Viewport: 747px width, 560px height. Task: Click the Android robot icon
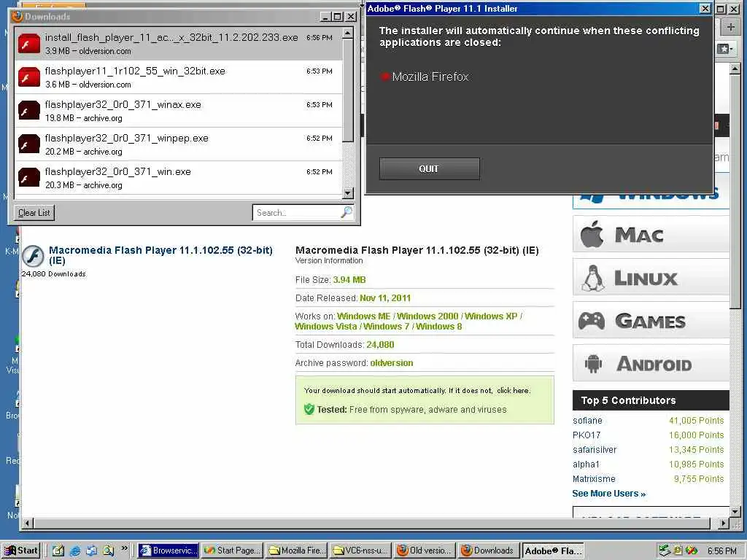tap(593, 365)
